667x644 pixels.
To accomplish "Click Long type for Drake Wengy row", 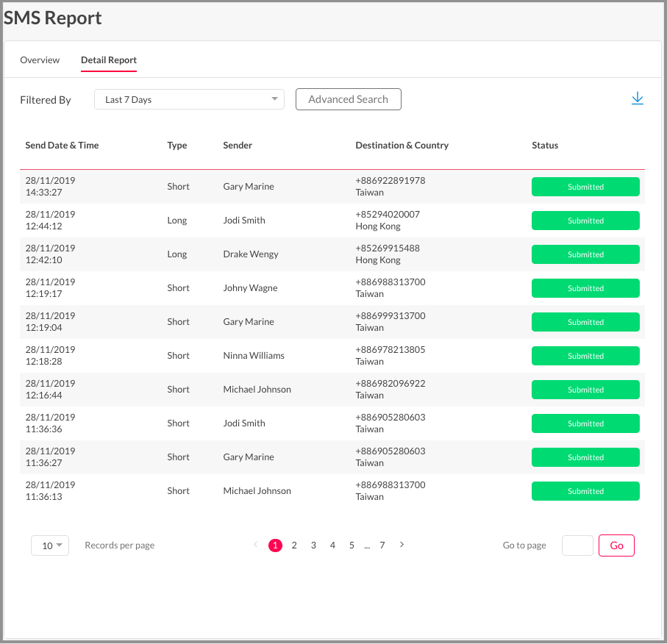I will point(177,254).
